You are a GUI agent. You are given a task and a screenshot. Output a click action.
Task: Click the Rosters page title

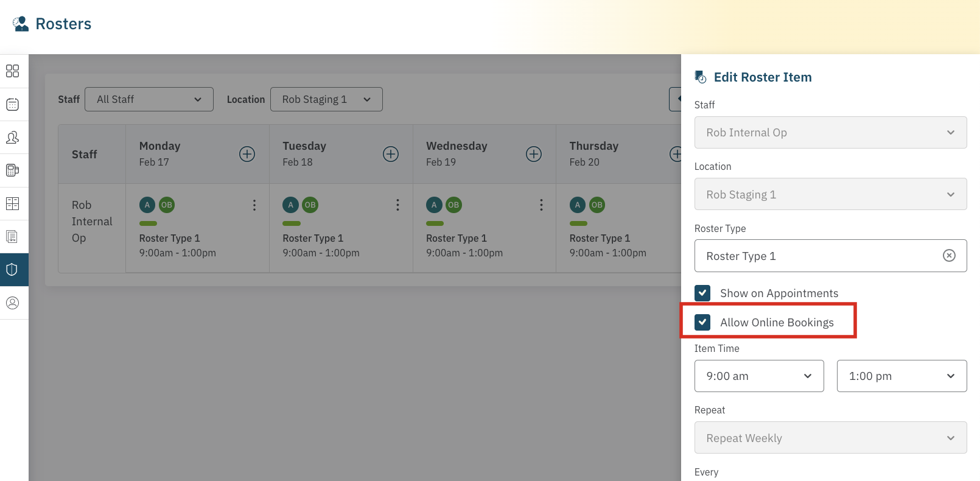63,24
